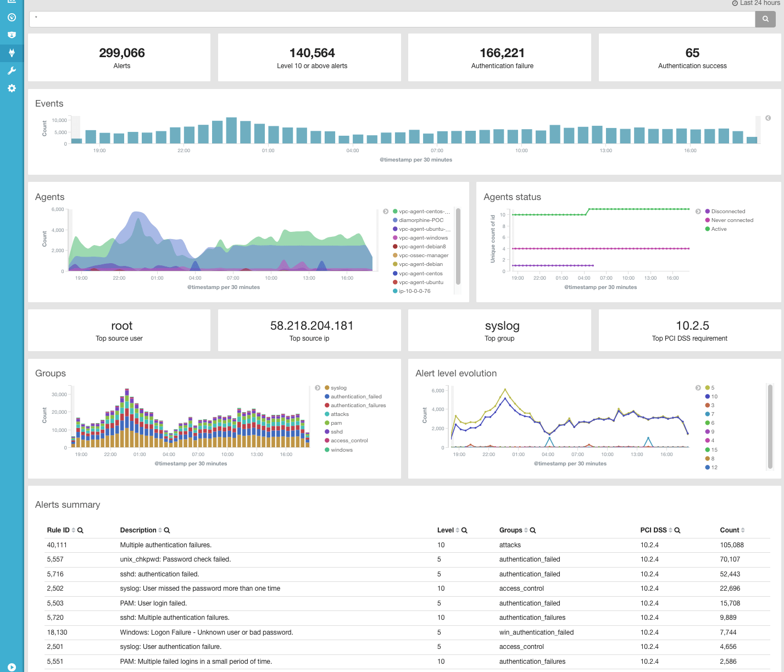Click the filter magnifier next to Level
The image size is (784, 672).
pyautogui.click(x=464, y=530)
